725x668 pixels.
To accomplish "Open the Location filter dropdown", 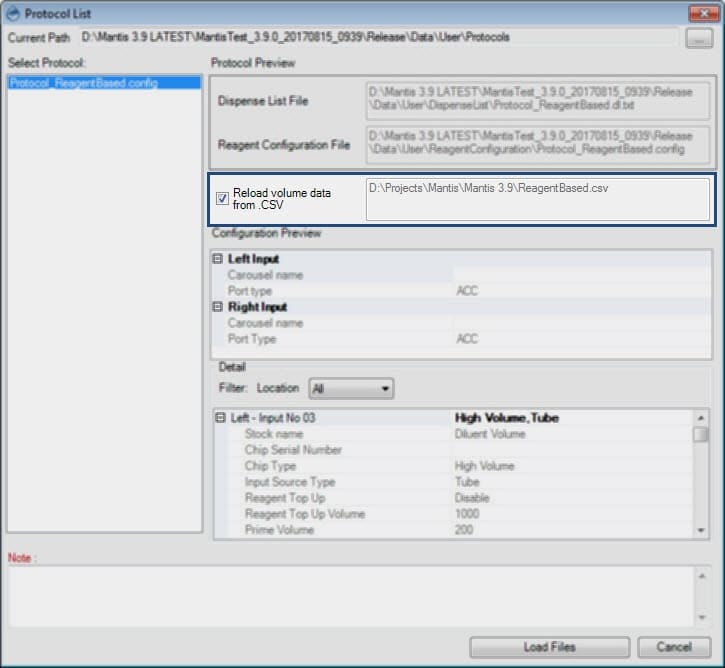I will pyautogui.click(x=351, y=388).
